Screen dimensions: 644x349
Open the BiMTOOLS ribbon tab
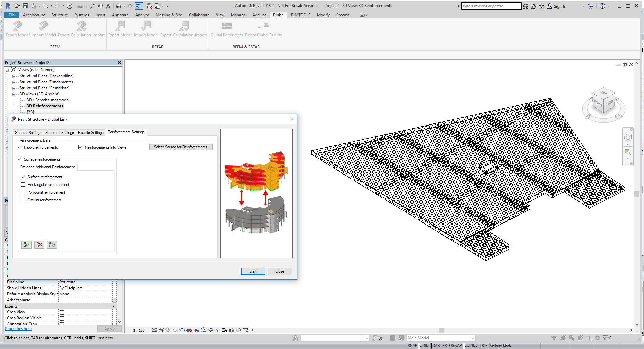click(301, 15)
